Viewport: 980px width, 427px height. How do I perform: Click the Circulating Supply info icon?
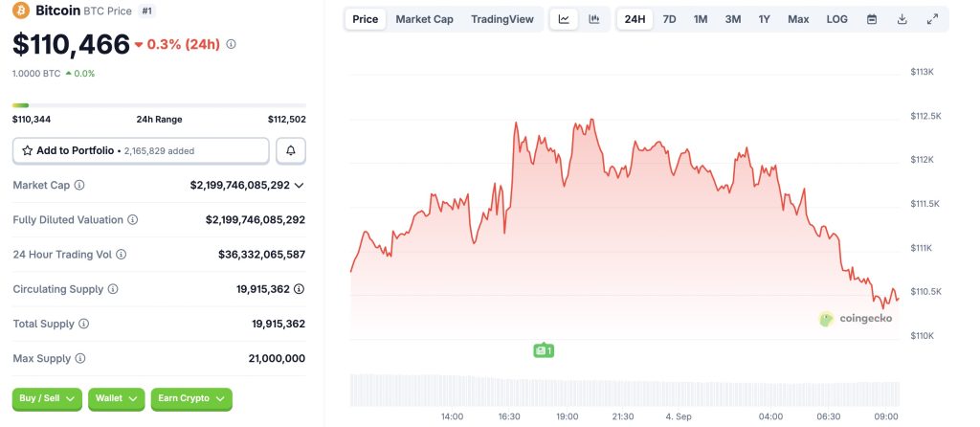coord(113,289)
